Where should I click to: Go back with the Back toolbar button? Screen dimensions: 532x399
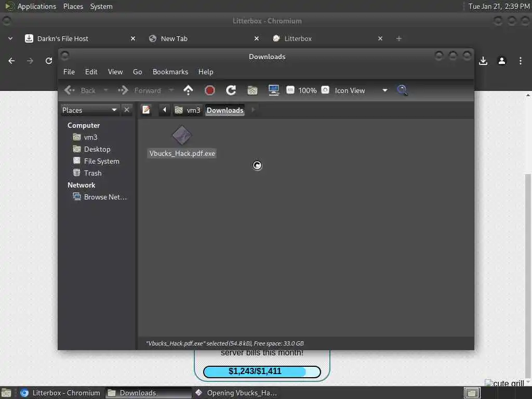pyautogui.click(x=79, y=90)
